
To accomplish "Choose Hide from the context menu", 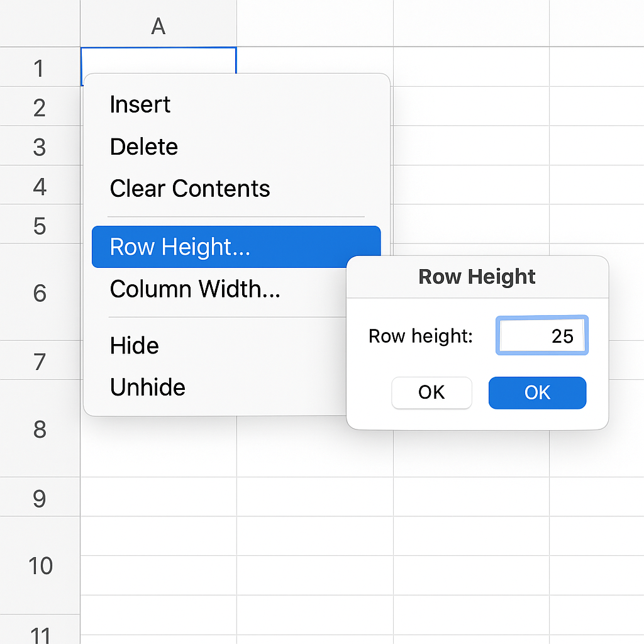I will (x=134, y=345).
